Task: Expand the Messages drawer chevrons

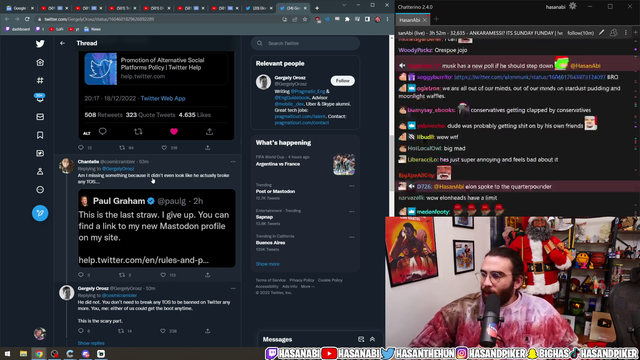Action: coord(372,339)
